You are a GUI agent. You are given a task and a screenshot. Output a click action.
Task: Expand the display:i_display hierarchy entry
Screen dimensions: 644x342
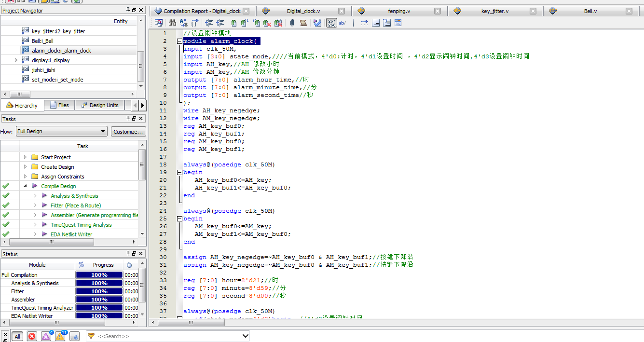coord(16,60)
